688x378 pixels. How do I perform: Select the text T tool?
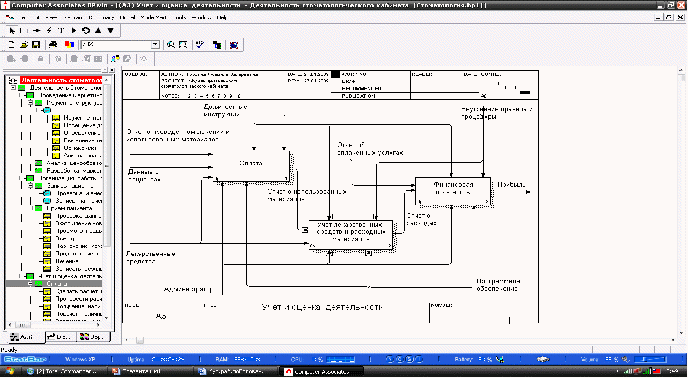61,31
